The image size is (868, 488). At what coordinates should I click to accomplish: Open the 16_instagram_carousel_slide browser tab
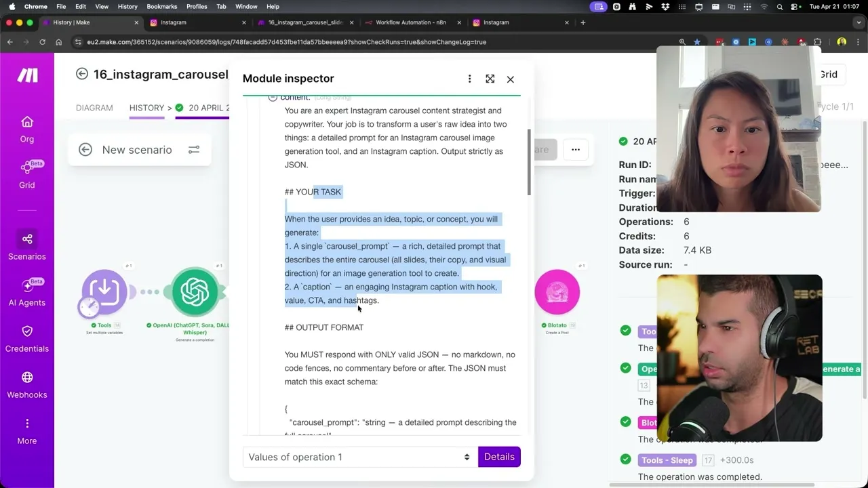[306, 22]
